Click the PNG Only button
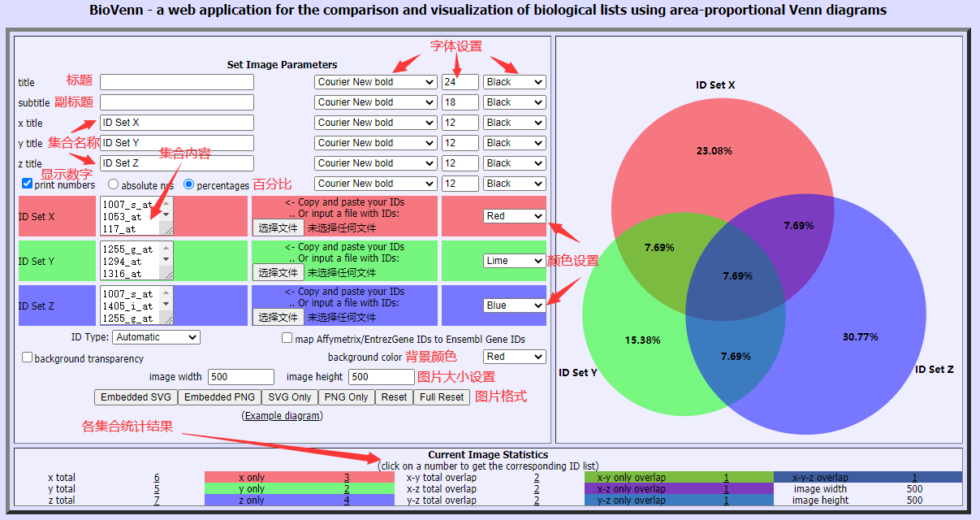 click(346, 397)
